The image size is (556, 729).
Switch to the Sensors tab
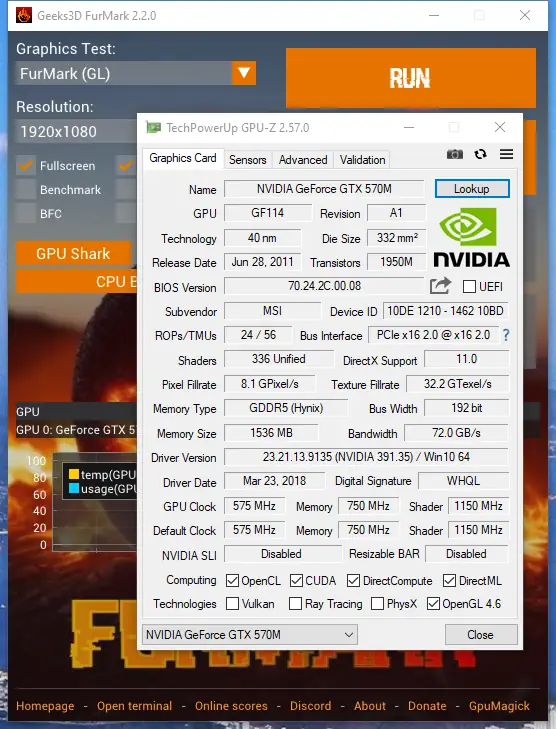click(x=247, y=160)
